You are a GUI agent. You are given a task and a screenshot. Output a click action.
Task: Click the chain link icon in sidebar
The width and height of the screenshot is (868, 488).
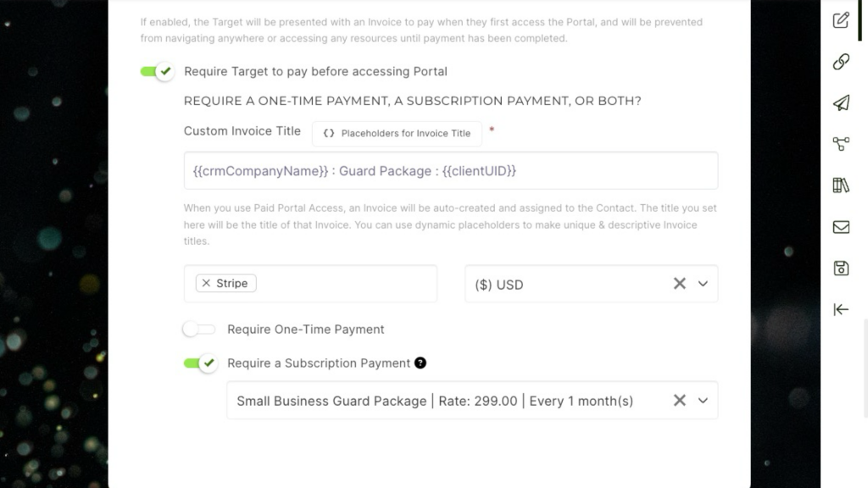pos(841,61)
